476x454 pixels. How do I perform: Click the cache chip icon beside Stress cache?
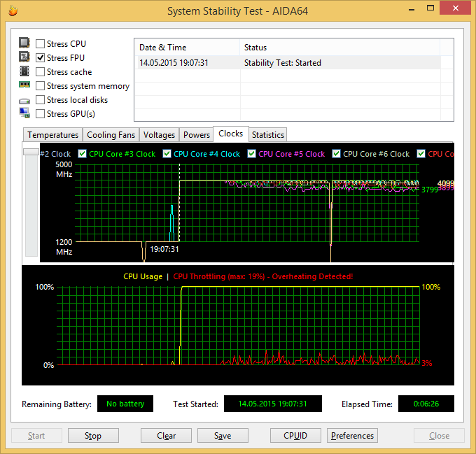tap(24, 71)
